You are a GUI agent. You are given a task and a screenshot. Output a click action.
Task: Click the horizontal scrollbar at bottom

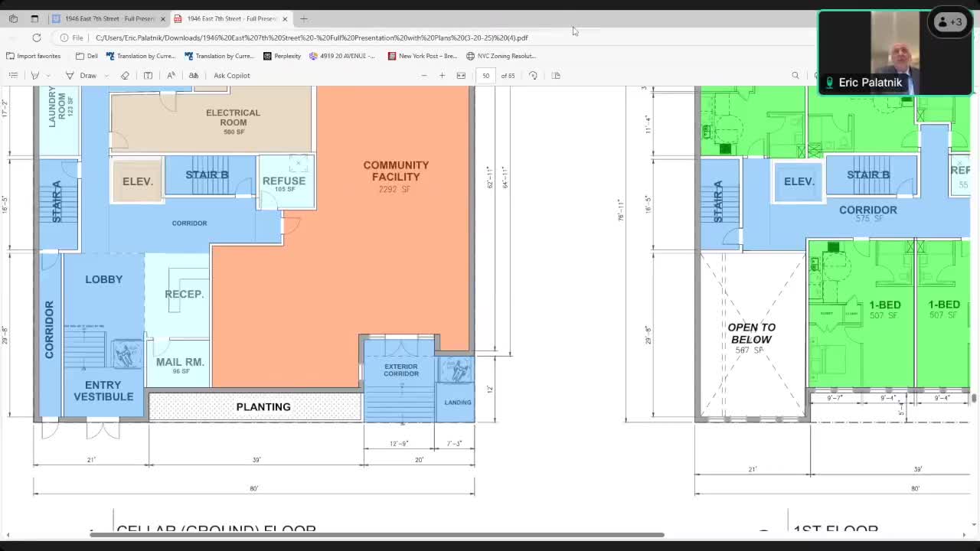point(377,534)
